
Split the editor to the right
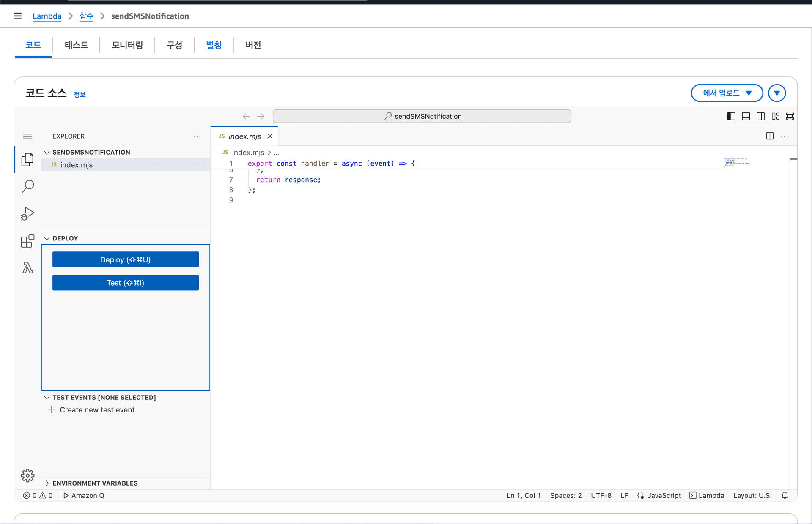click(x=770, y=136)
